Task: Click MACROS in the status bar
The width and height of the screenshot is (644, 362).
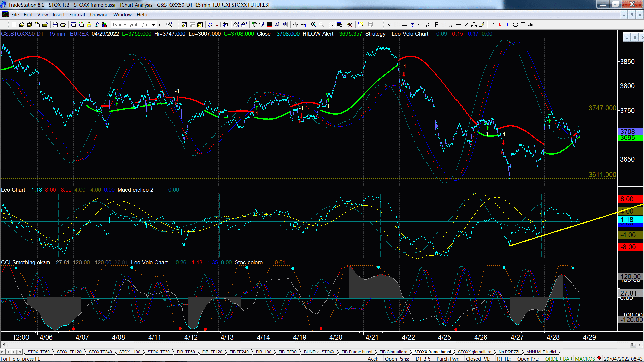Action: tap(585, 359)
